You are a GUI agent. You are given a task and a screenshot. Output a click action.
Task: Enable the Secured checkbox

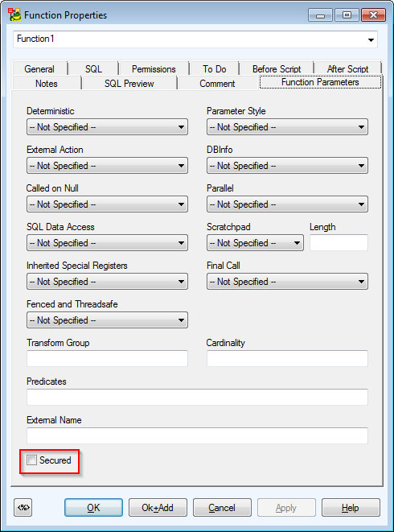pyautogui.click(x=32, y=460)
